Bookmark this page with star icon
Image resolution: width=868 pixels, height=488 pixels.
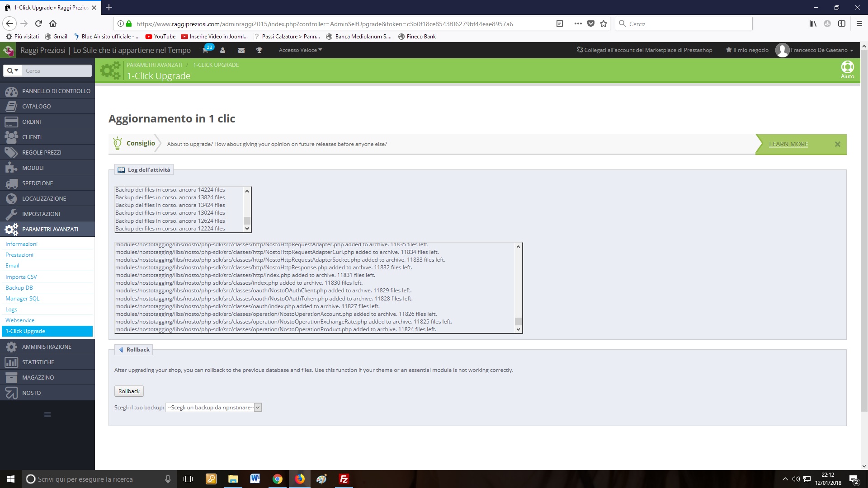click(604, 23)
